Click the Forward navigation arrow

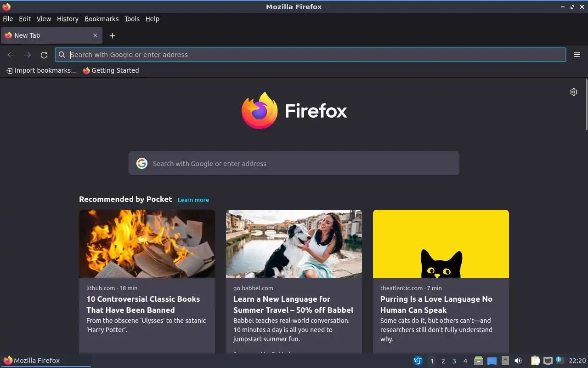coord(28,55)
